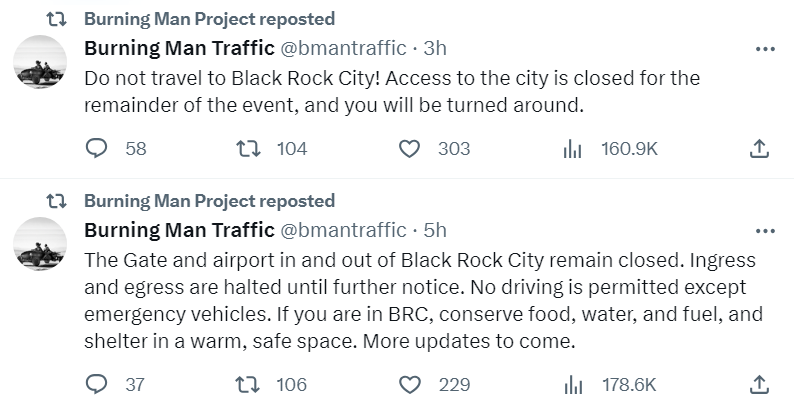Like the tweet with 303 likes
794x413 pixels.
(409, 149)
